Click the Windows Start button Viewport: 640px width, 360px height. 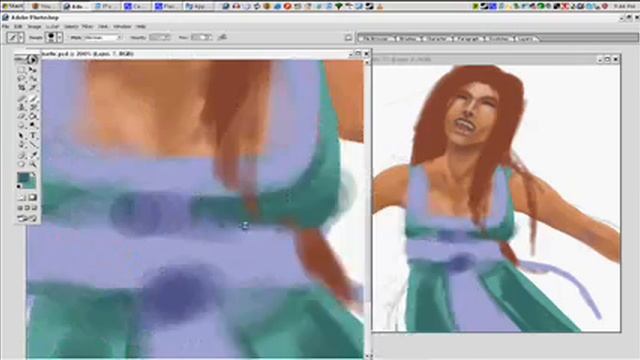[13, 6]
